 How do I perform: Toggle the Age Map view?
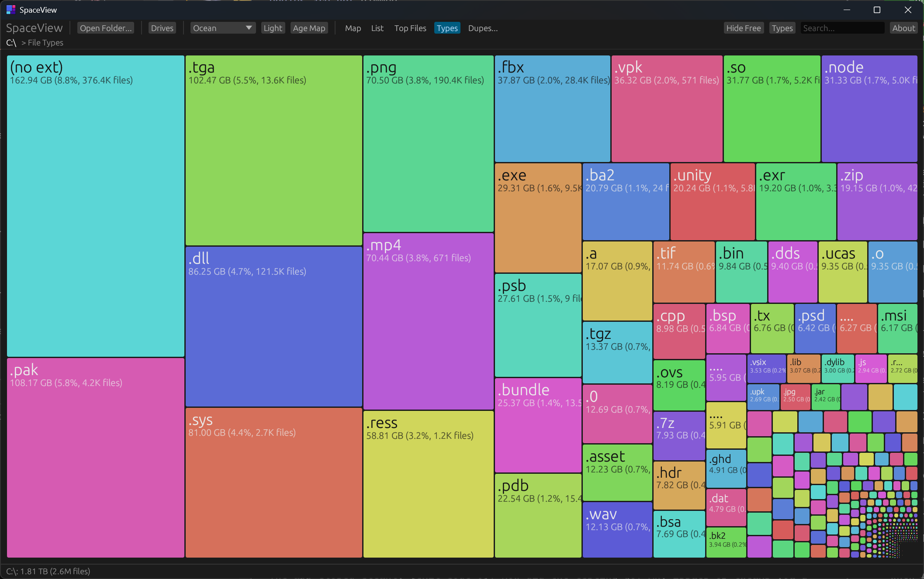[x=309, y=28]
